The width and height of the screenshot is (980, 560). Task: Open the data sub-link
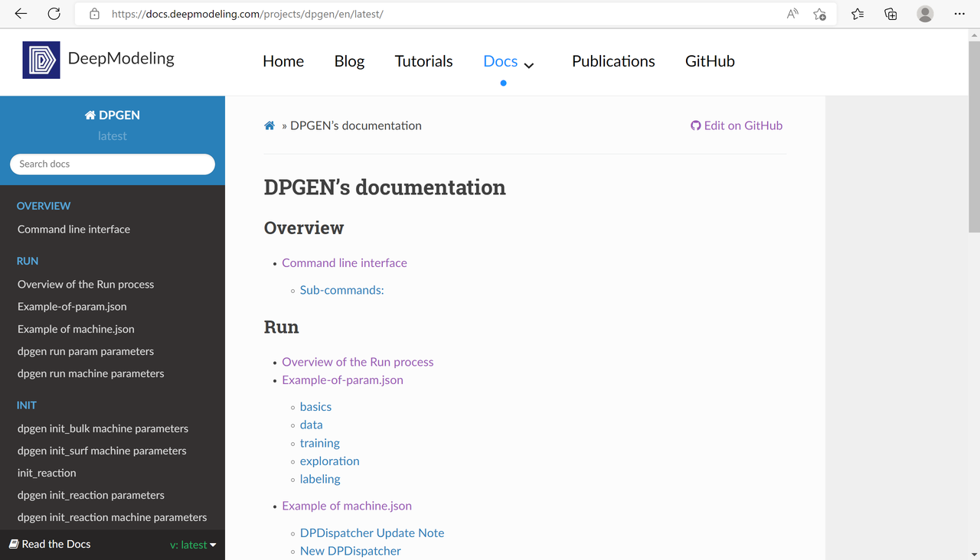click(312, 425)
